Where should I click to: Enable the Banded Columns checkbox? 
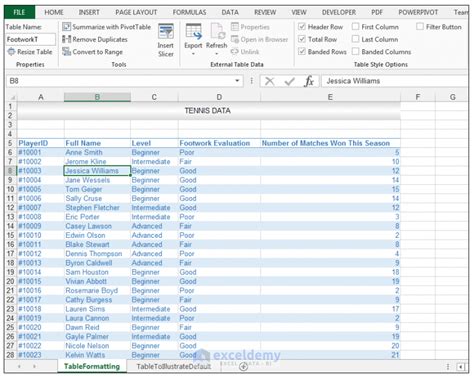(356, 52)
